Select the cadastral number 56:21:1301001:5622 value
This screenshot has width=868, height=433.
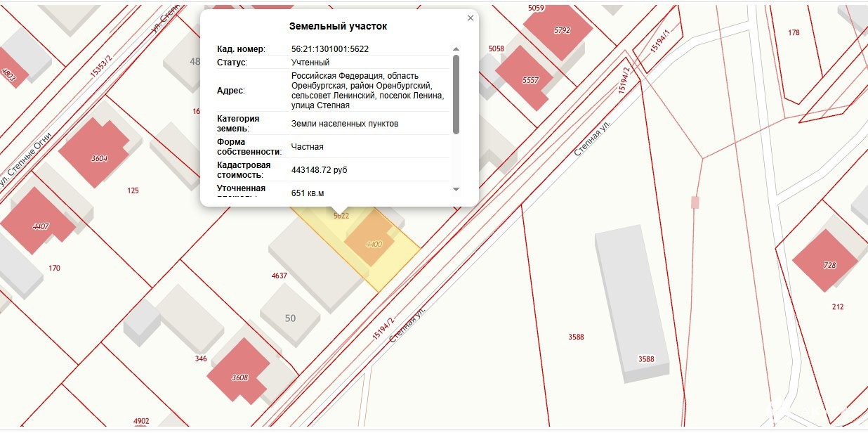pyautogui.click(x=330, y=49)
